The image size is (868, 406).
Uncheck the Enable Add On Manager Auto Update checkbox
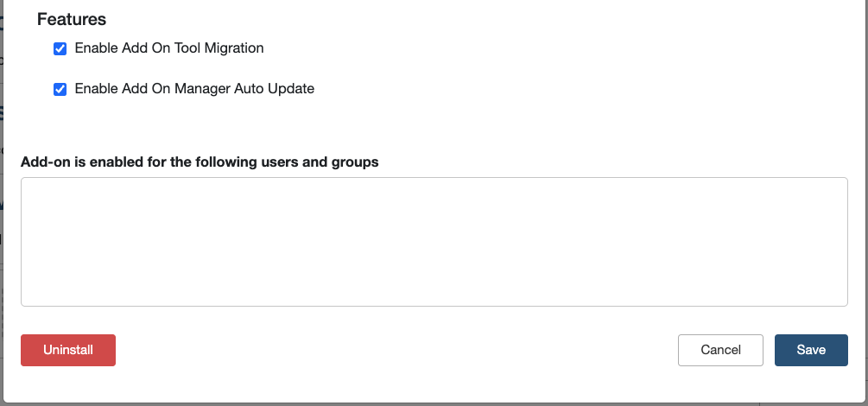tap(60, 89)
